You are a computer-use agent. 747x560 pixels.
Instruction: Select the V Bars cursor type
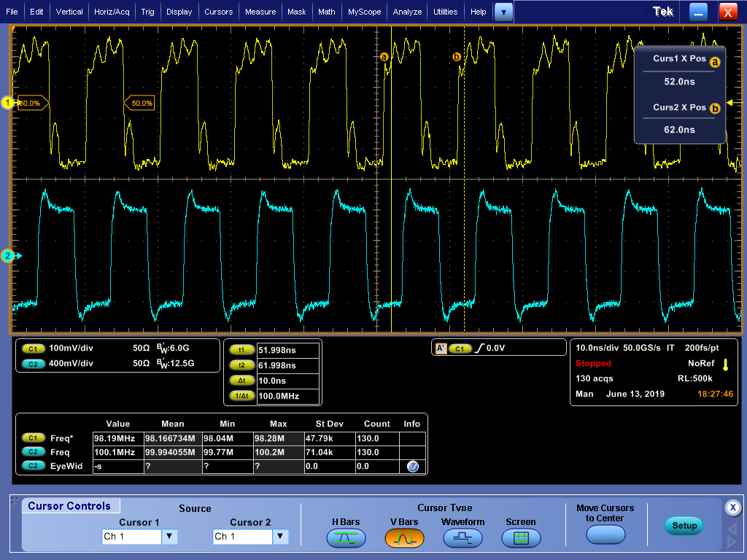click(404, 538)
